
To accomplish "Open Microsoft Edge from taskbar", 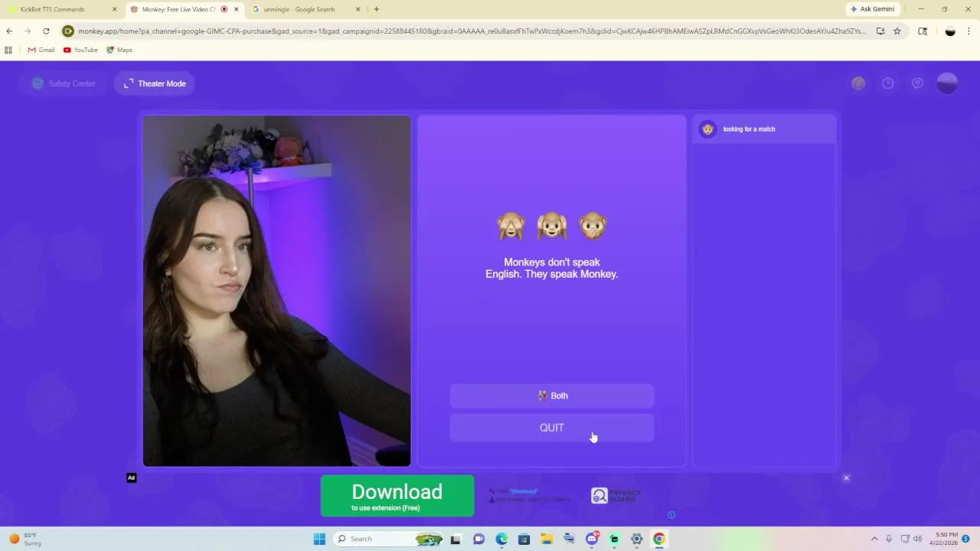I will coord(501,539).
